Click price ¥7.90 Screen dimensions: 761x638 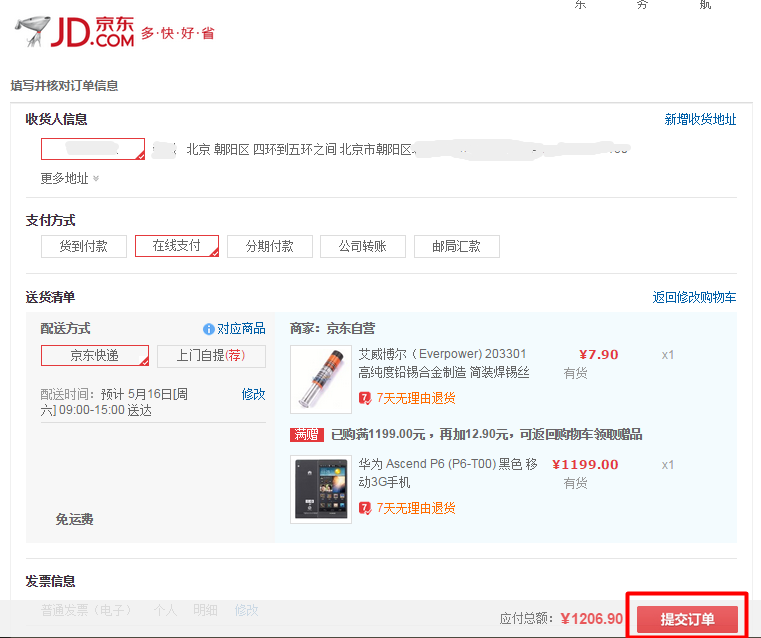pos(598,355)
